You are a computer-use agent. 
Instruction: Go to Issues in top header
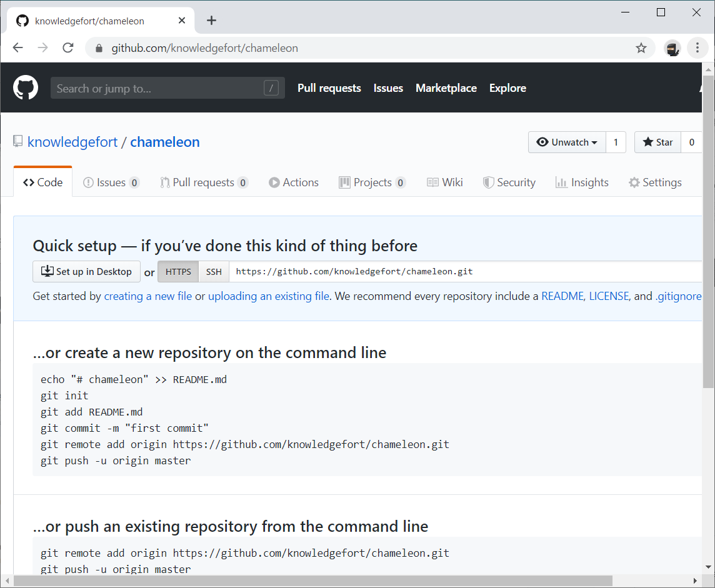tap(388, 88)
